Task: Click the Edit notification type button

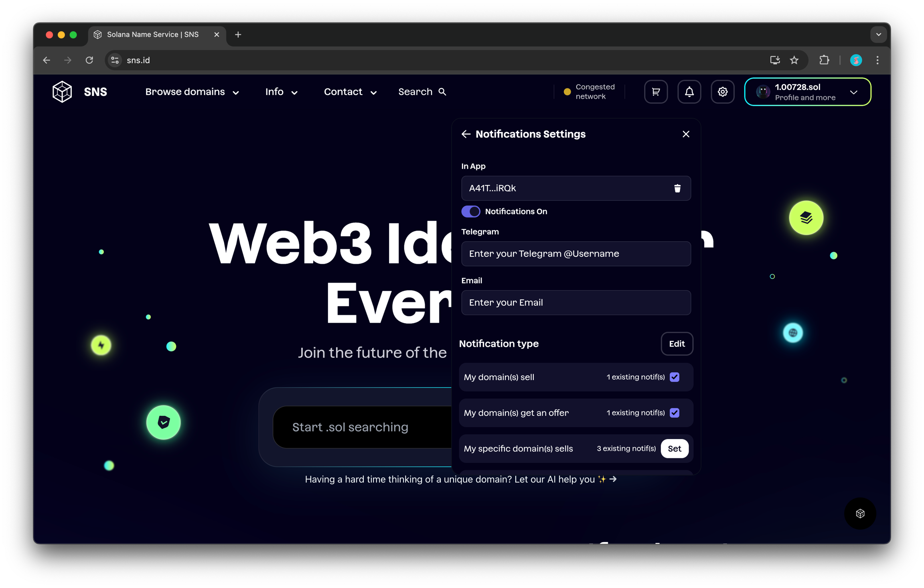Action: [x=677, y=344]
